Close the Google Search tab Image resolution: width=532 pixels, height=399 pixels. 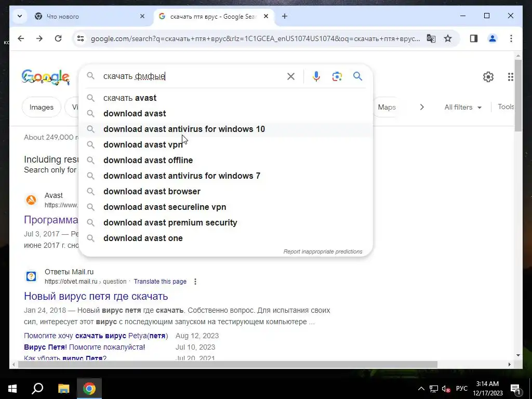[x=266, y=16]
